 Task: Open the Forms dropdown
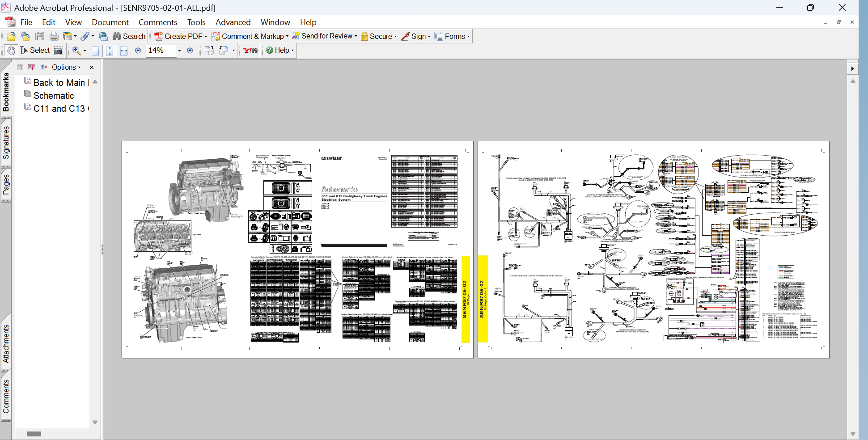pos(453,36)
